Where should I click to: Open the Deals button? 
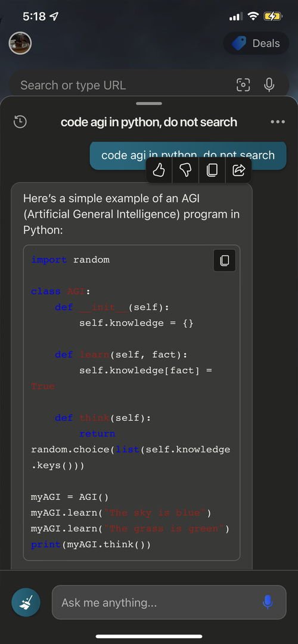click(x=256, y=43)
